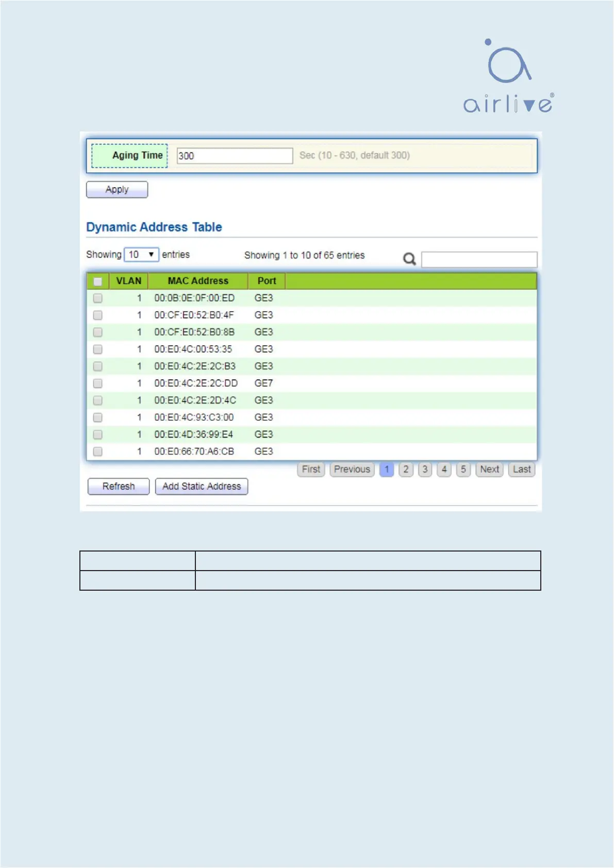Sort by the VLAN column header
The image size is (614, 868).
tap(128, 281)
